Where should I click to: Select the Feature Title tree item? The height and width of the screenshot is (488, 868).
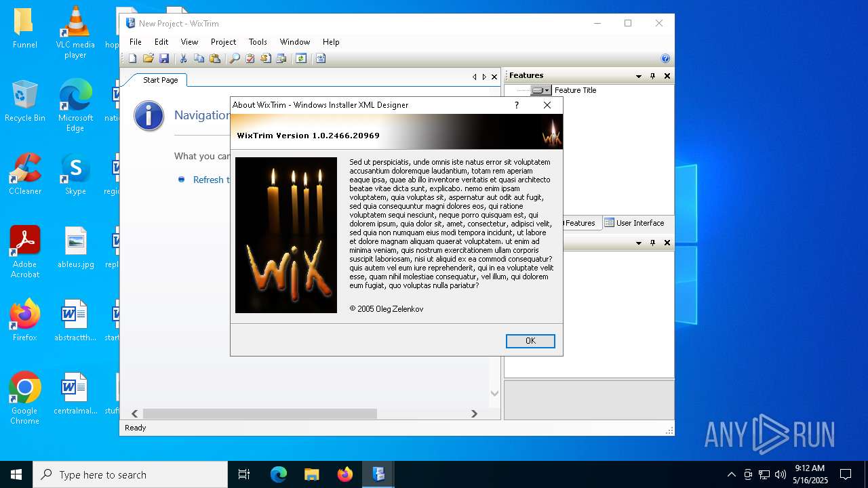(x=575, y=90)
